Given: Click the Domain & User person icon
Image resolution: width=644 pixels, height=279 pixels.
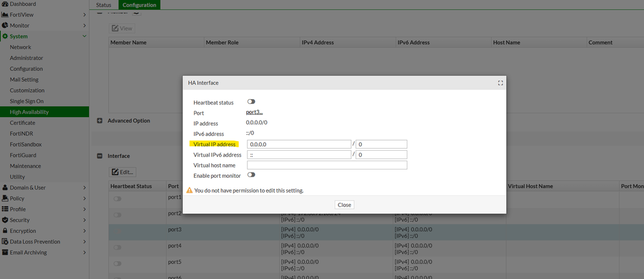Looking at the screenshot, I should coord(5,188).
